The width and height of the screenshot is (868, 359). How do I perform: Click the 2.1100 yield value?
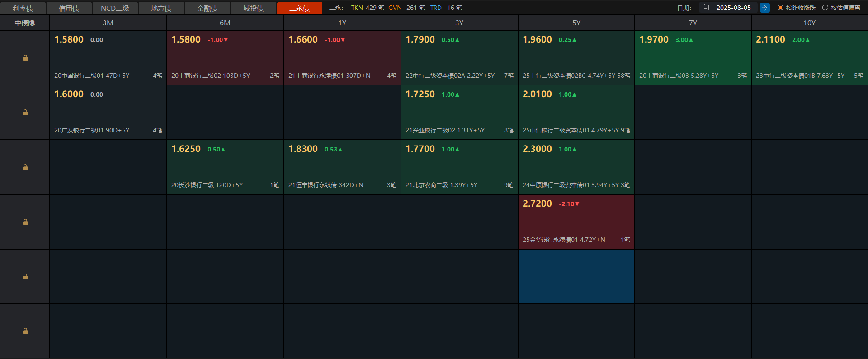tap(770, 40)
